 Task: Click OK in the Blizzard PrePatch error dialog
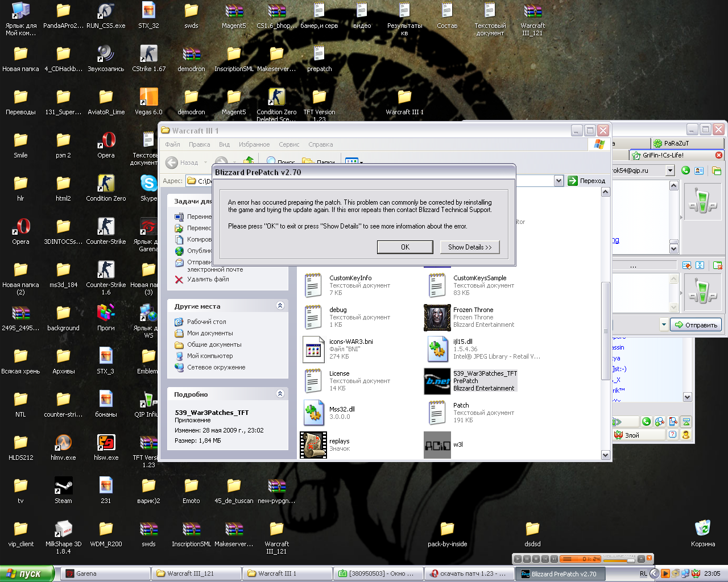pyautogui.click(x=405, y=247)
